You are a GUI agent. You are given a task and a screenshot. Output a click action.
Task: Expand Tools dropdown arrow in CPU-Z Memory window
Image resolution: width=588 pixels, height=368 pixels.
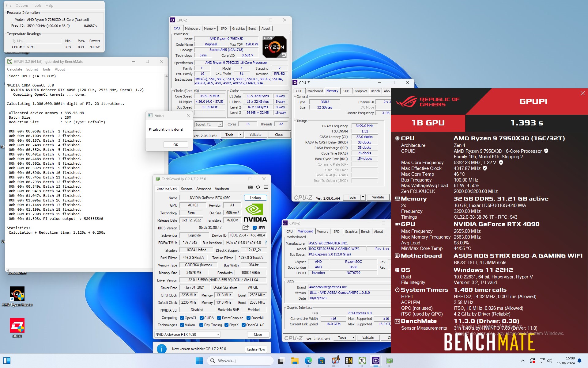coord(363,197)
